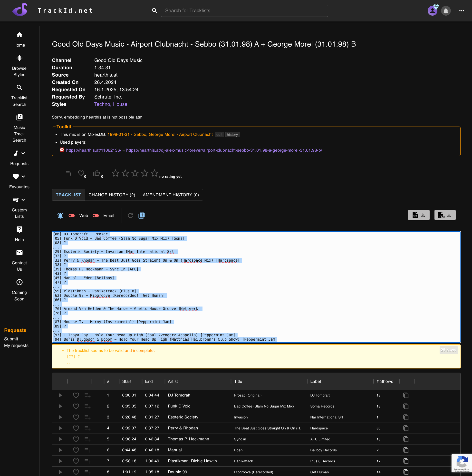Favourite this tracklist with the heart icon
This screenshot has width=472, height=476.
click(x=81, y=173)
